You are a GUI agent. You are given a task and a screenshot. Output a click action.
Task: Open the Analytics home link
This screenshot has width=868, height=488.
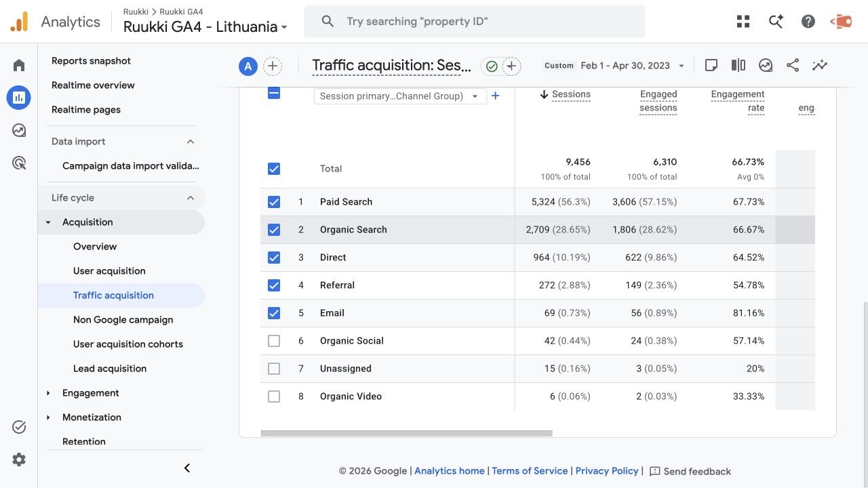[450, 471]
